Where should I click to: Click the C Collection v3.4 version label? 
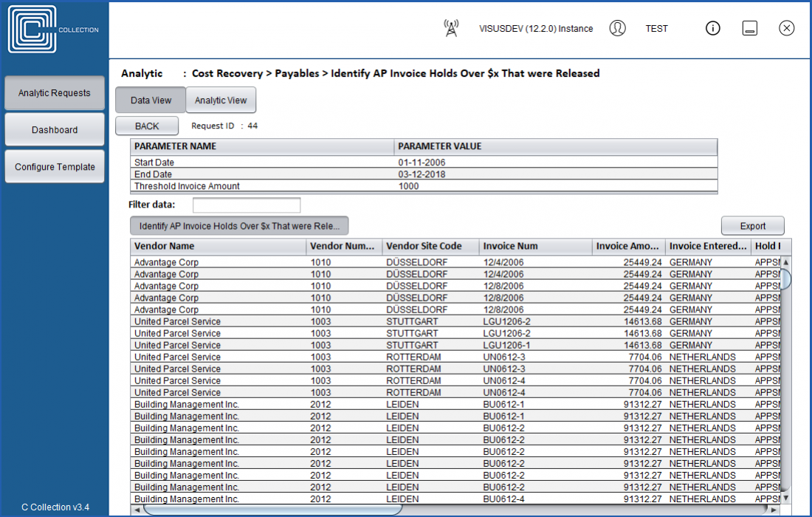(x=55, y=507)
